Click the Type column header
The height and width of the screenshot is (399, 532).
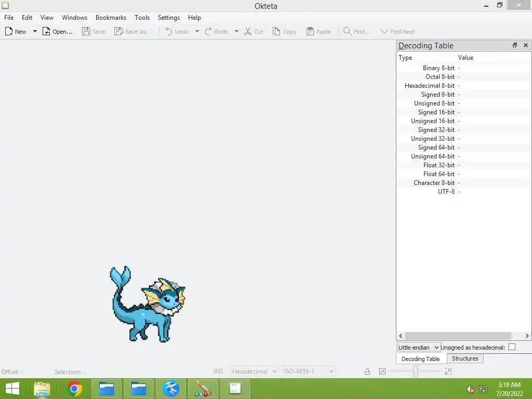pyautogui.click(x=426, y=58)
